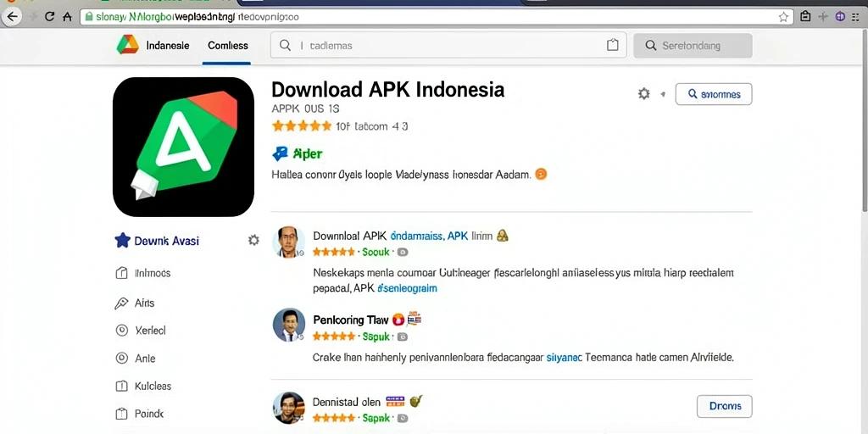The image size is (868, 434).
Task: Expand the small arrow next to title gear
Action: 663,94
